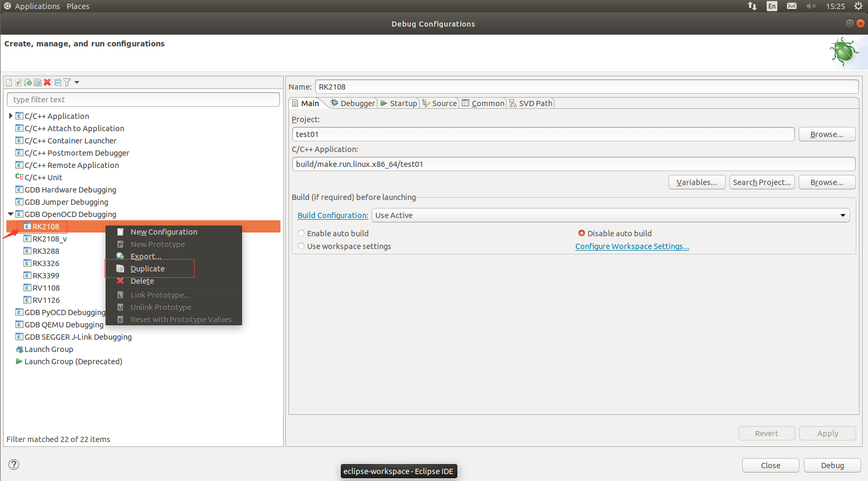Click the Close button at bottom
The image size is (868, 481).
(x=770, y=466)
